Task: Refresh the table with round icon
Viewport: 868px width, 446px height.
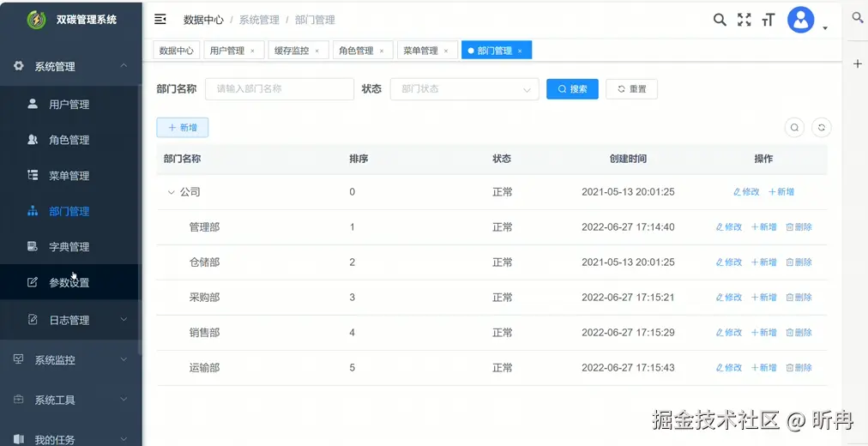Action: (x=822, y=127)
